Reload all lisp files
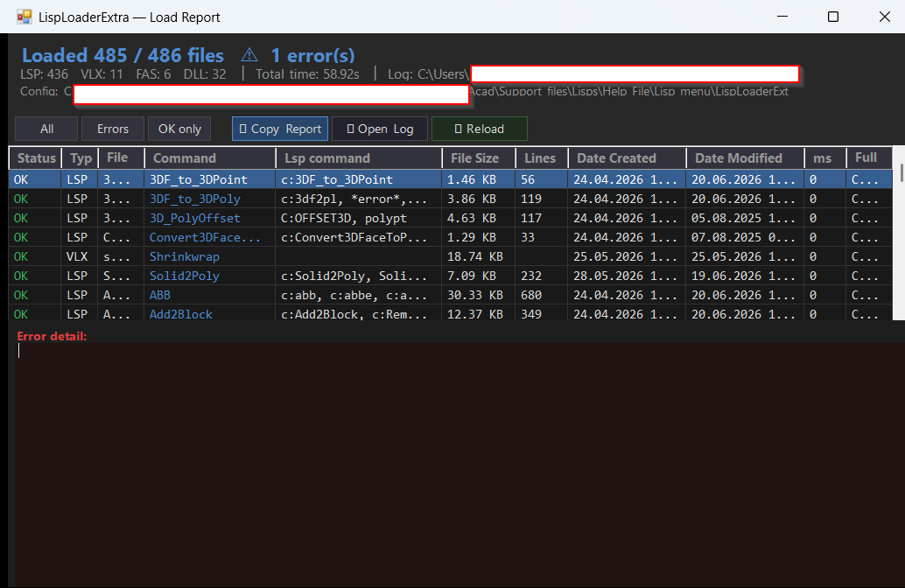Viewport: 905px width, 588px height. (x=480, y=129)
